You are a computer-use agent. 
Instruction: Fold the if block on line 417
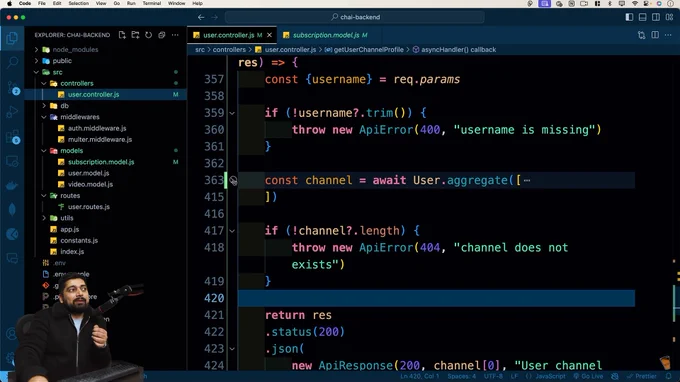tap(232, 231)
